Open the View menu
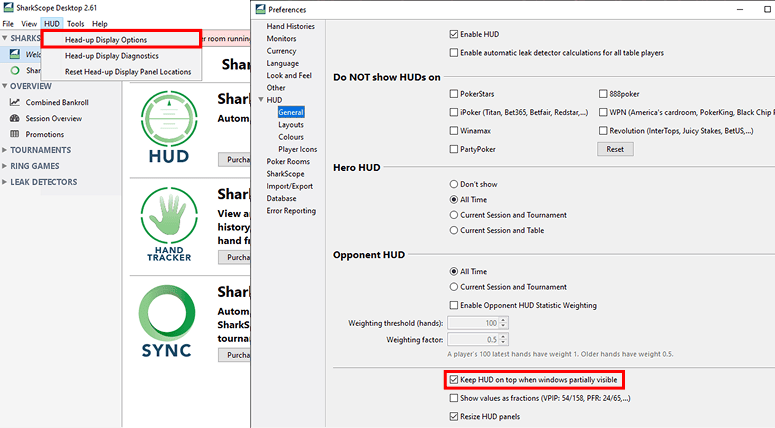Viewport: 775px width, 428px height. [x=29, y=24]
